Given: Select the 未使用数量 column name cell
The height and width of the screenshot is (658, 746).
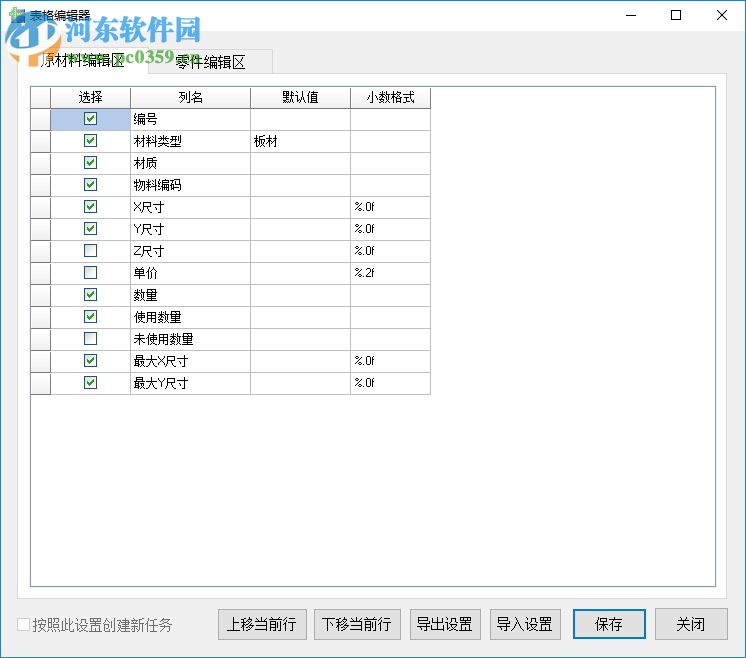Looking at the screenshot, I should [x=190, y=339].
